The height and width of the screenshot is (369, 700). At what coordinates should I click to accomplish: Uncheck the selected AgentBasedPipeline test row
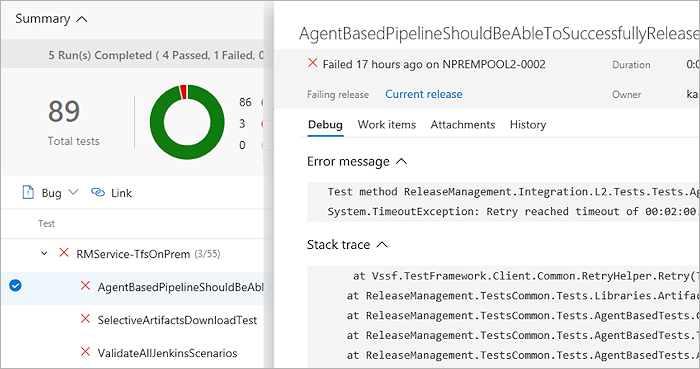coord(16,285)
